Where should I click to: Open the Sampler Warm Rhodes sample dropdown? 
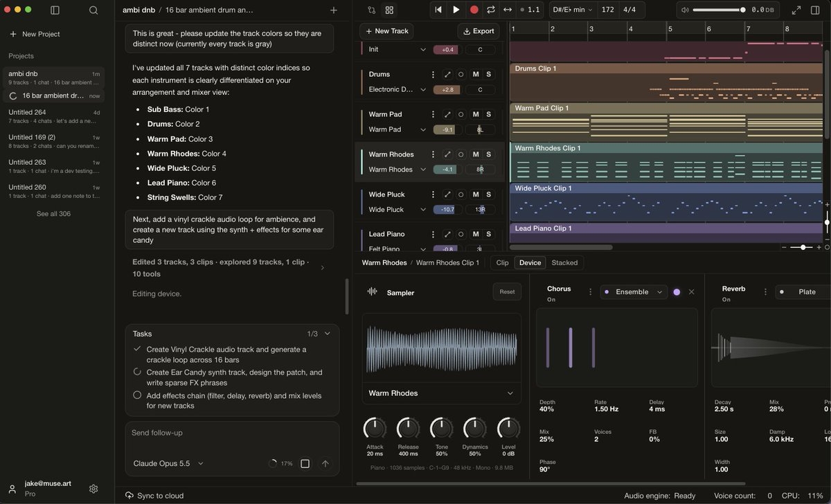click(442, 393)
